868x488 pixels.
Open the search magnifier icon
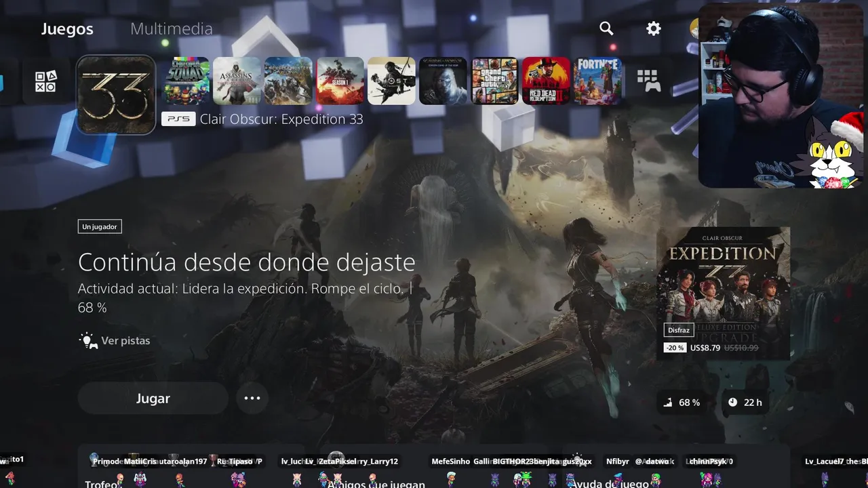coord(606,28)
